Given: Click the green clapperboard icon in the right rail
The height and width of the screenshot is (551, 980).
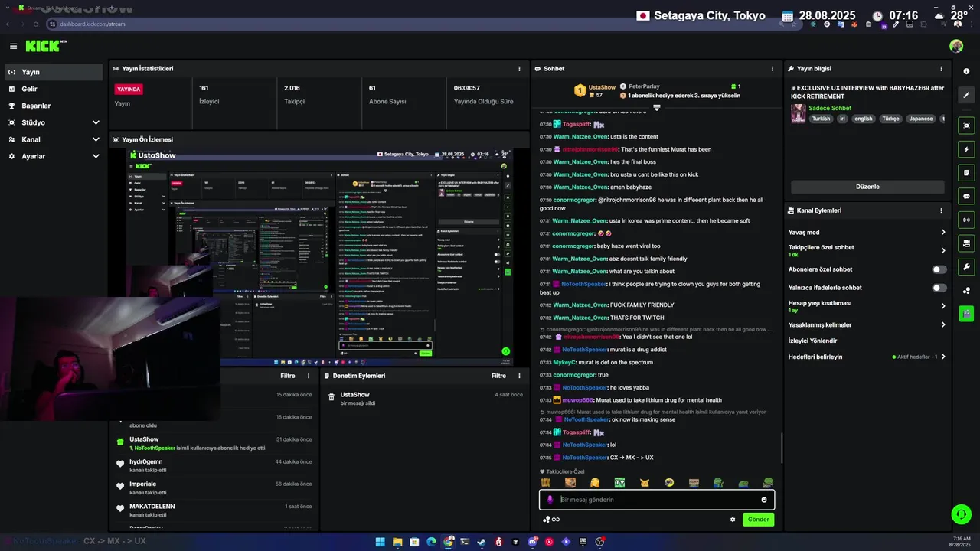Looking at the screenshot, I should [966, 313].
